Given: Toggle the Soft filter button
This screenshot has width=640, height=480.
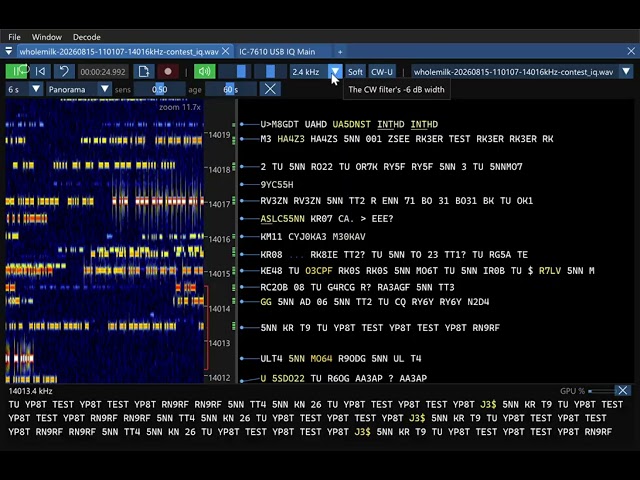Looking at the screenshot, I should tap(355, 72).
